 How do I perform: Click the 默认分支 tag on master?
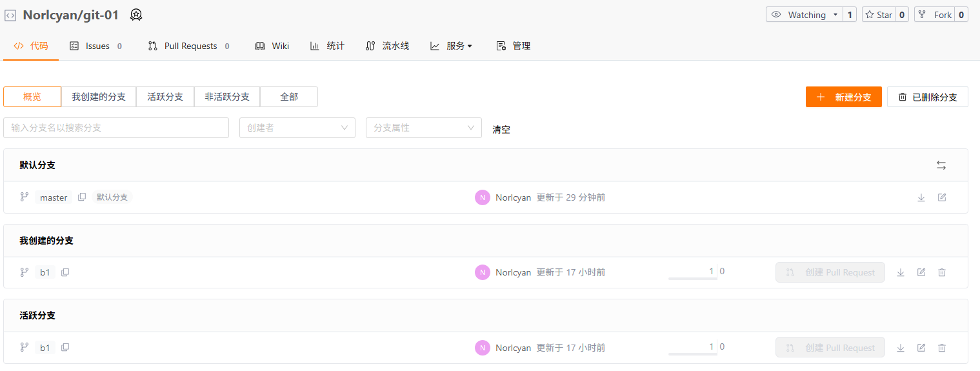112,197
